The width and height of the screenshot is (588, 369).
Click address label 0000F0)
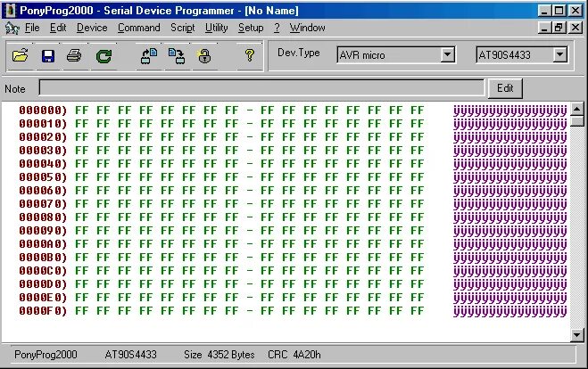coord(43,311)
